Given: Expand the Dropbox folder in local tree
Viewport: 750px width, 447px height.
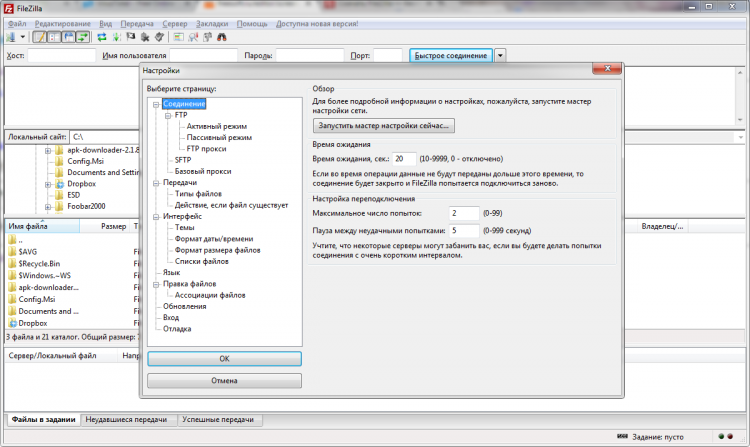Looking at the screenshot, I should pos(48,184).
